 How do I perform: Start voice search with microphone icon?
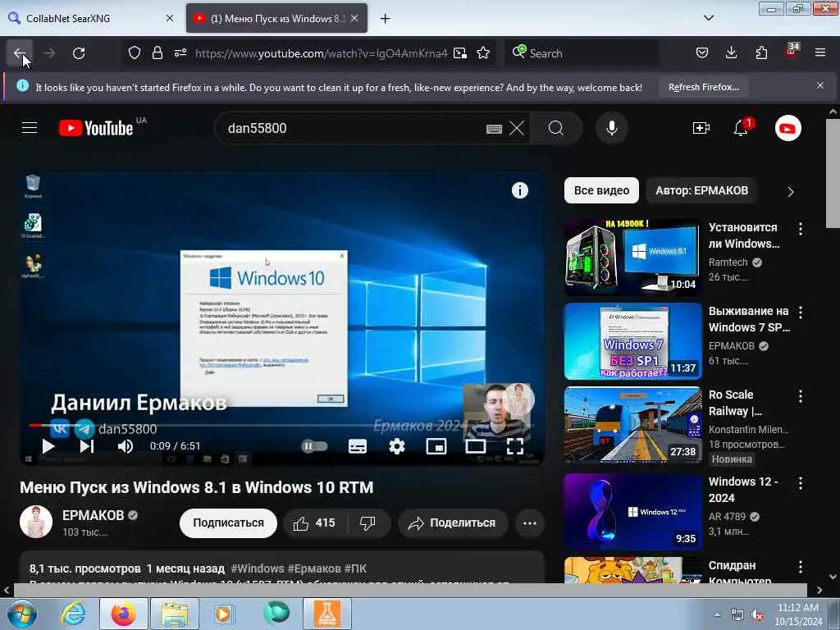(x=612, y=128)
